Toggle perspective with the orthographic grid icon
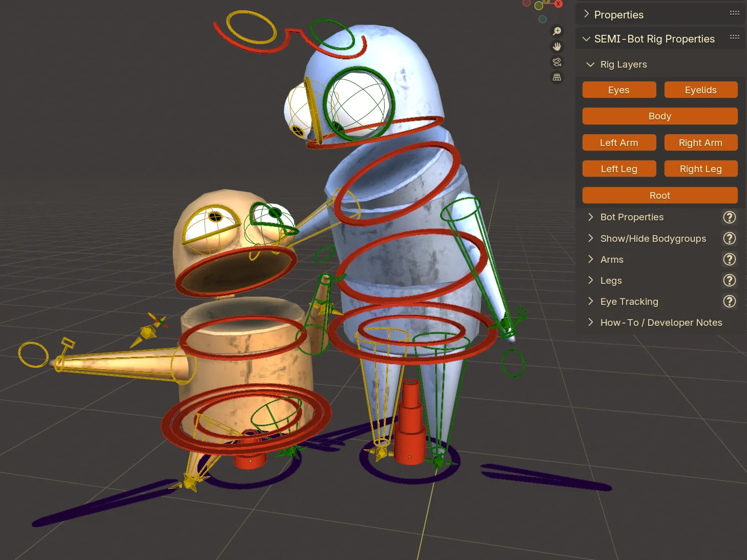 coord(557,77)
